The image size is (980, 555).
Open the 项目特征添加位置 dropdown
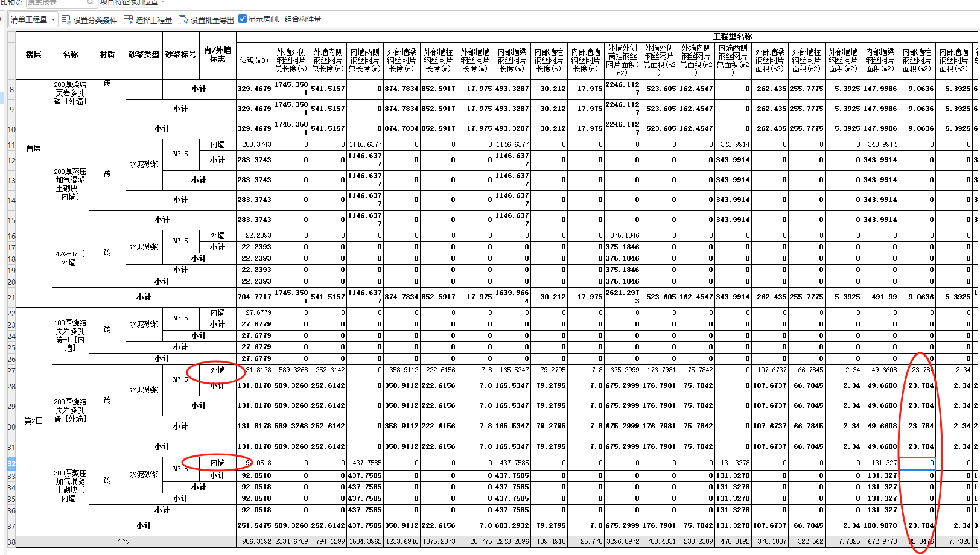click(132, 2)
